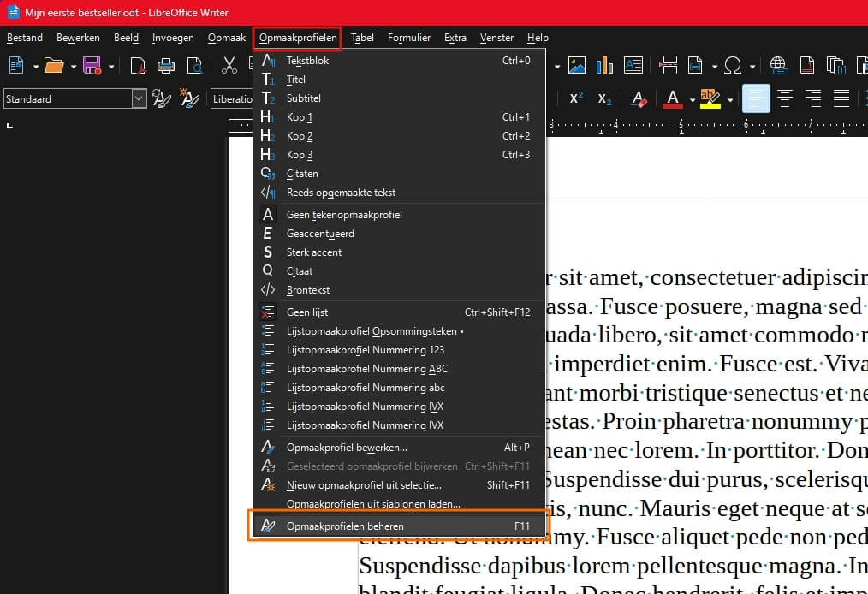The width and height of the screenshot is (868, 594).
Task: Click the Clear direct formatting icon
Action: click(639, 99)
